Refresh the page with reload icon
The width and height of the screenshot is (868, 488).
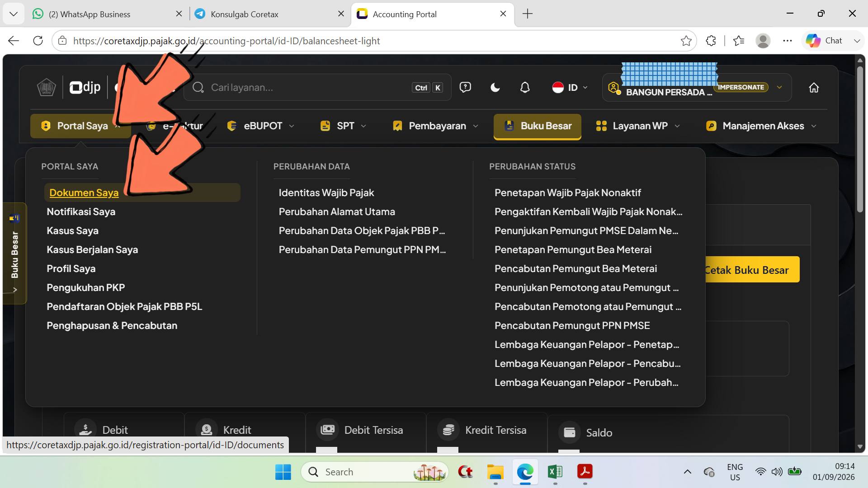pyautogui.click(x=38, y=41)
